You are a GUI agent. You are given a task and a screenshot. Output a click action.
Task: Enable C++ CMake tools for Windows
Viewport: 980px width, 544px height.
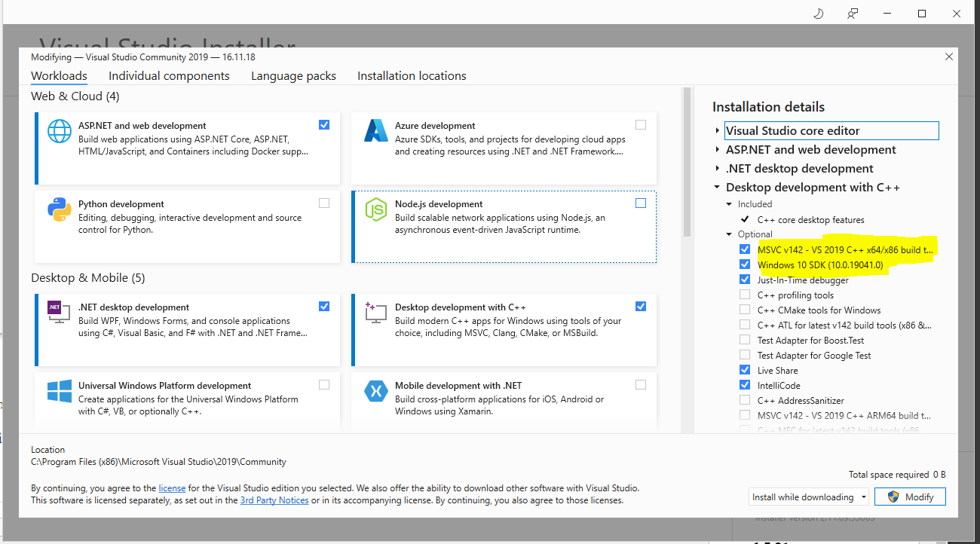(745, 310)
